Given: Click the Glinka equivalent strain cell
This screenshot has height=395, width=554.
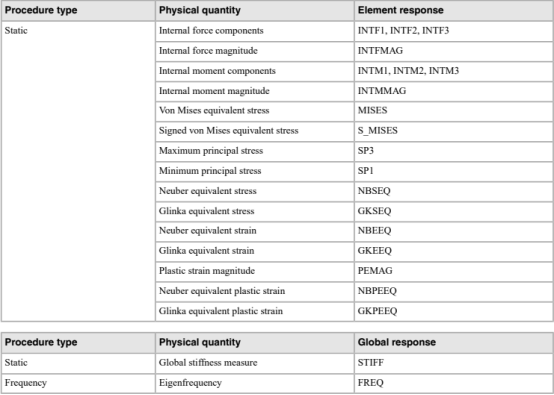Looking at the screenshot, I should click(x=255, y=252).
